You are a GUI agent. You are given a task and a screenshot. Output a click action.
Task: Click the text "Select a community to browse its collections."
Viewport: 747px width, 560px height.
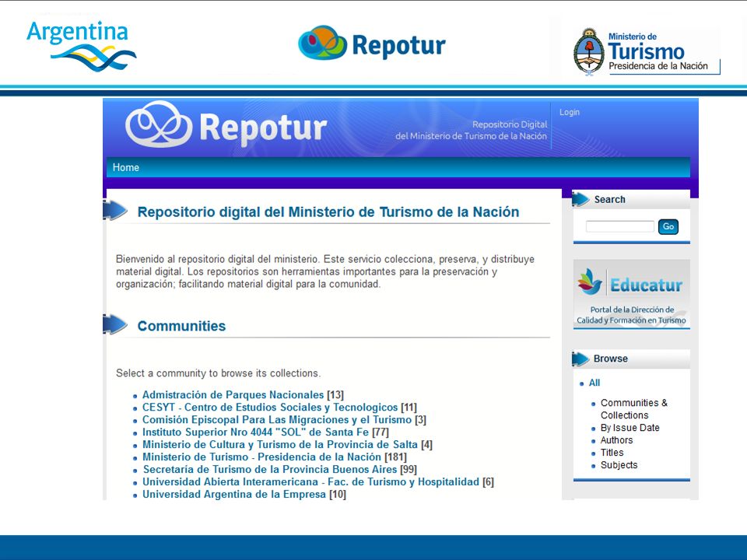click(x=218, y=373)
